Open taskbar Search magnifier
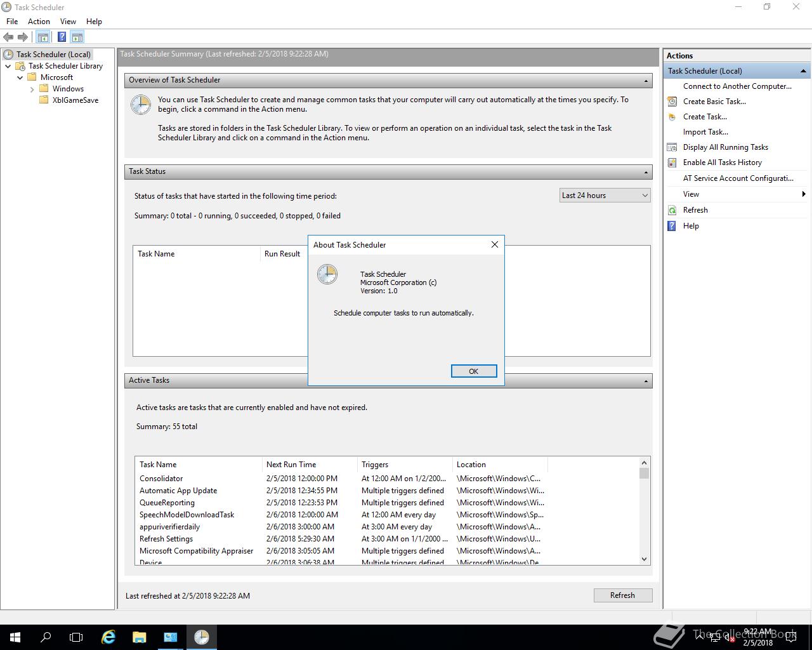The width and height of the screenshot is (812, 650). click(46, 637)
